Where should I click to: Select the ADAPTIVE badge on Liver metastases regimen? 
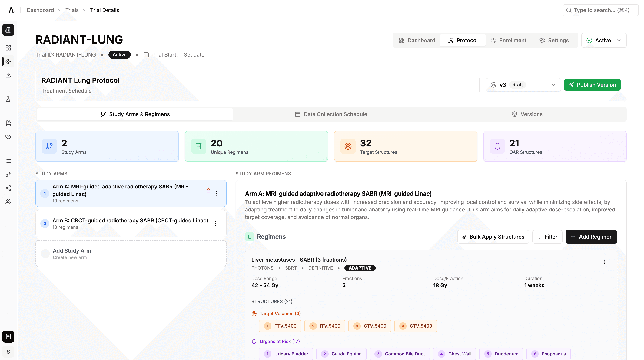click(360, 268)
